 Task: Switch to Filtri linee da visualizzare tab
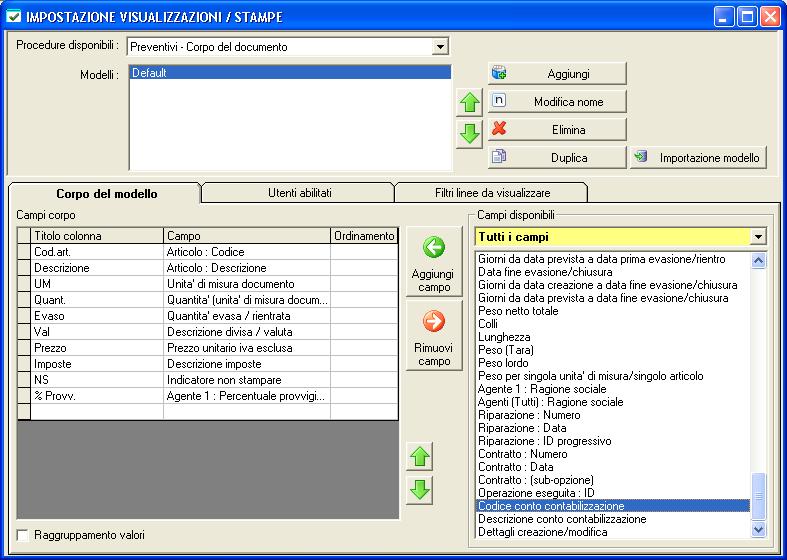[492, 193]
